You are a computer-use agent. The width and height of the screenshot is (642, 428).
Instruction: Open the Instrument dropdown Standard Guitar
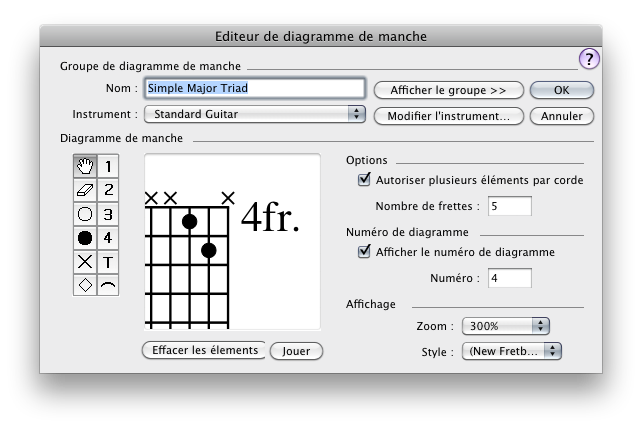tap(255, 114)
